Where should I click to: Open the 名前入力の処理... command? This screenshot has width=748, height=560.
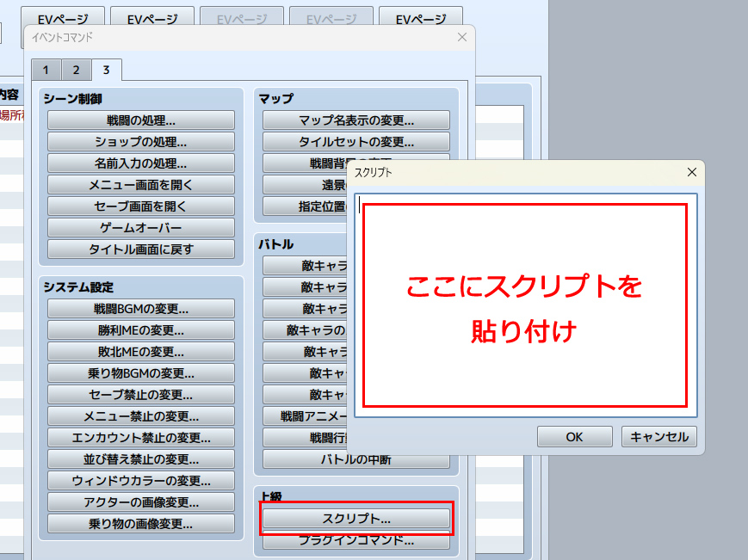coord(141,163)
